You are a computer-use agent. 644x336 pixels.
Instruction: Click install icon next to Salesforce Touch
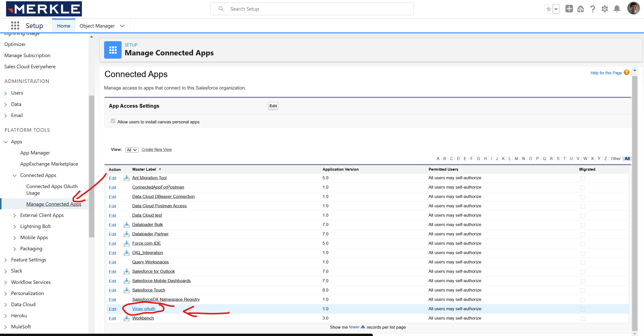click(127, 290)
